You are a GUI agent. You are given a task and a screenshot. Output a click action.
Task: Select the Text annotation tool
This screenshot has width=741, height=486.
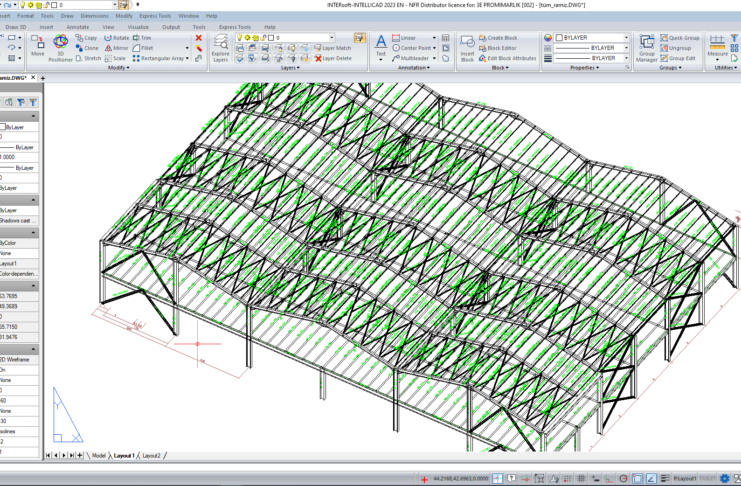coord(380,45)
